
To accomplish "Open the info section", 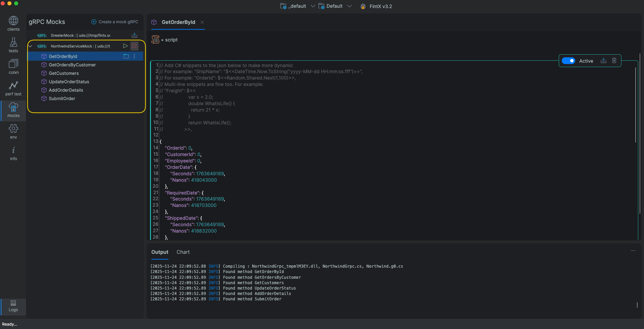I will point(13,153).
